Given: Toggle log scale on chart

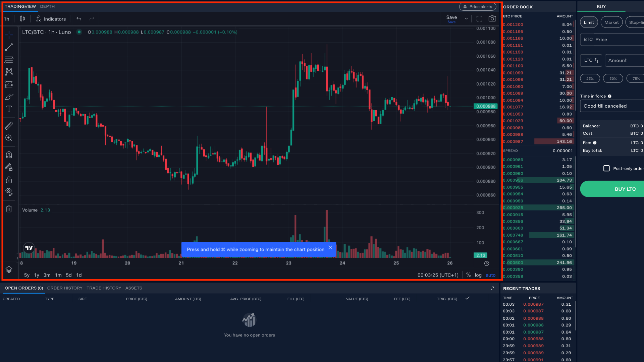Looking at the screenshot, I should coord(478,275).
